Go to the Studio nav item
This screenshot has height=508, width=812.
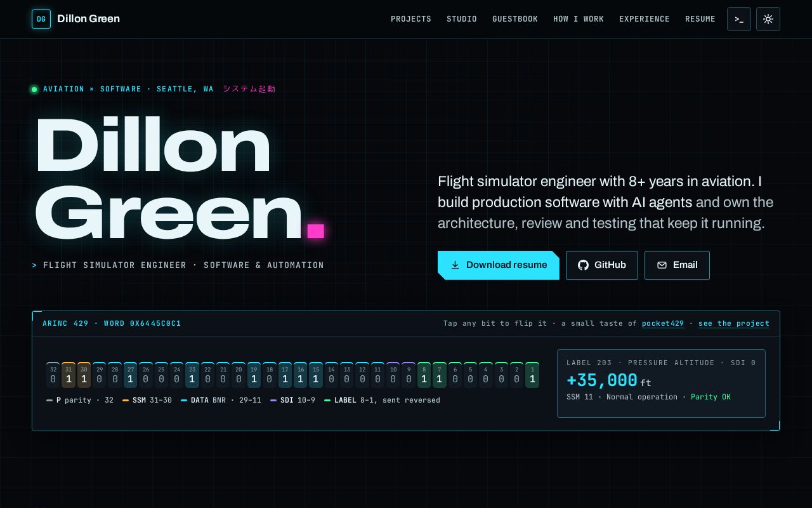pyautogui.click(x=462, y=19)
